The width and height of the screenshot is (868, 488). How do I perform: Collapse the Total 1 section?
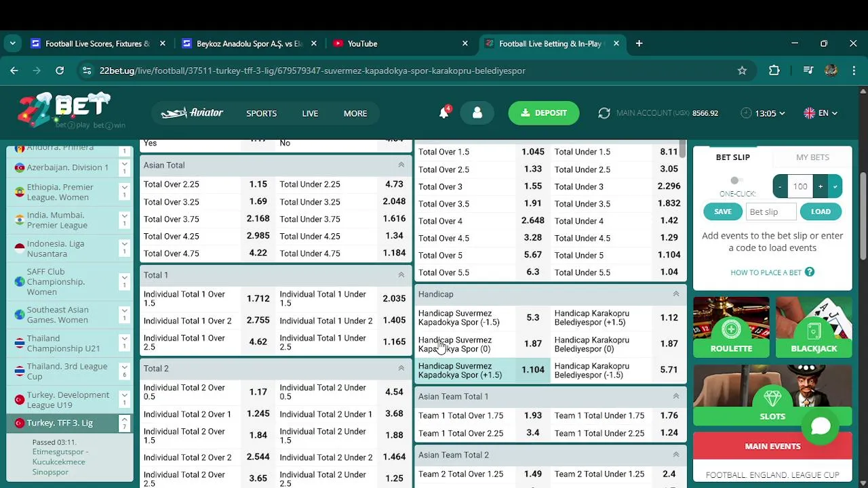(x=401, y=274)
